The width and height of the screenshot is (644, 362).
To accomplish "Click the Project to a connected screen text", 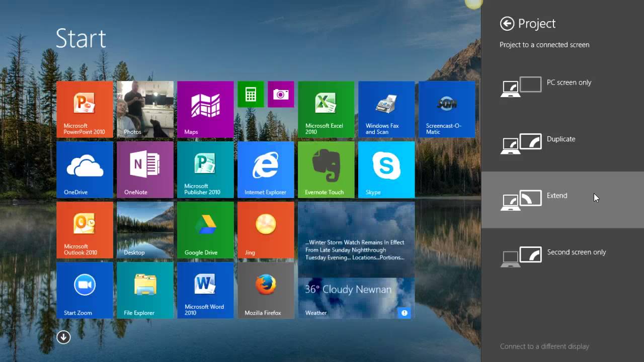I will (544, 45).
